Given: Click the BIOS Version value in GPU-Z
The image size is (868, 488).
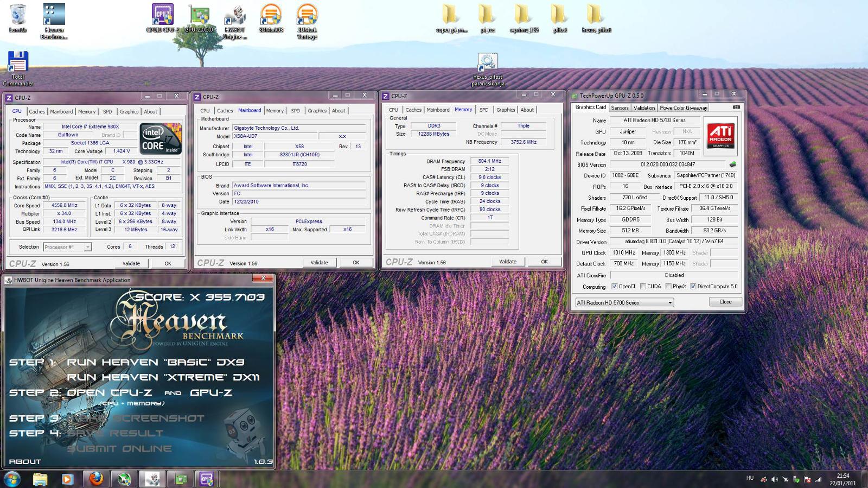Looking at the screenshot, I should pos(668,164).
